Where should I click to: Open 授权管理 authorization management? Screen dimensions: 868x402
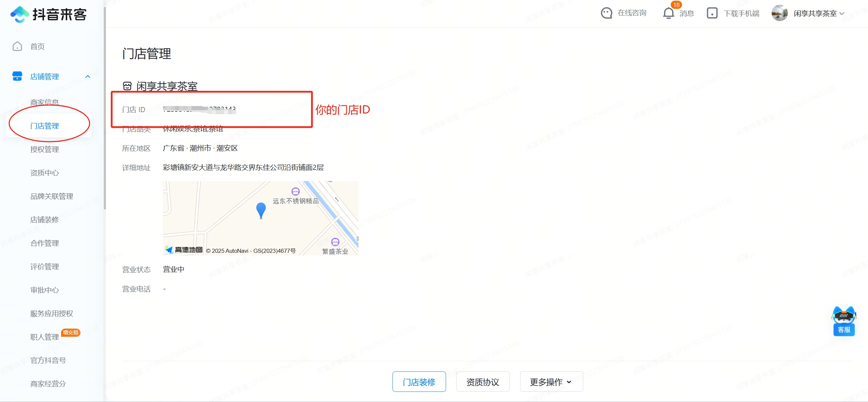coord(44,149)
